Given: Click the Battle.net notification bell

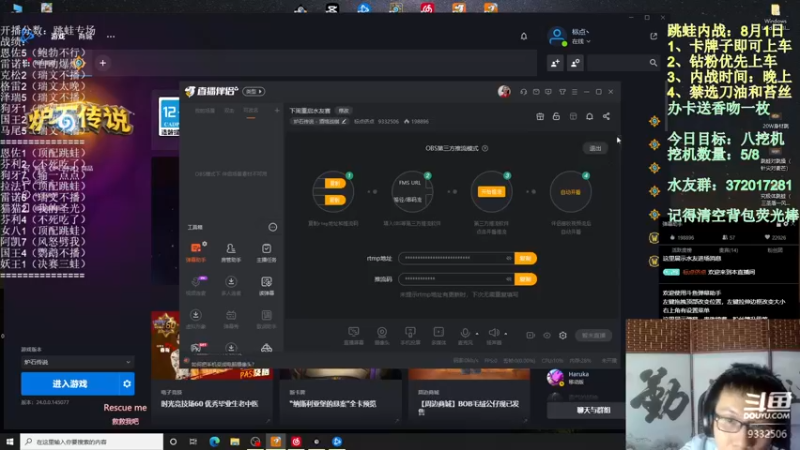Looking at the screenshot, I should click(523, 36).
